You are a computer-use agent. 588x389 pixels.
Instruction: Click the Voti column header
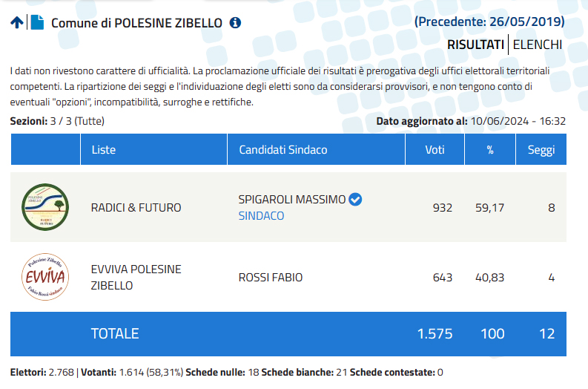[435, 149]
